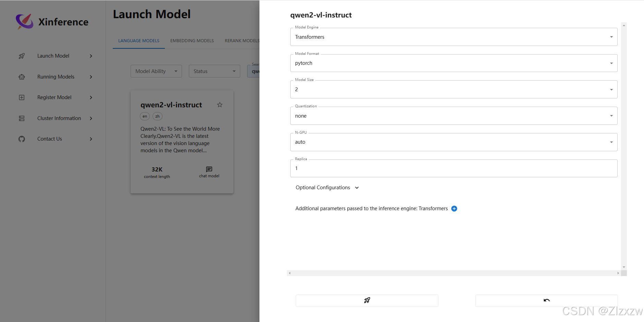Expand Optional Configurations section
The height and width of the screenshot is (322, 644).
pos(327,188)
